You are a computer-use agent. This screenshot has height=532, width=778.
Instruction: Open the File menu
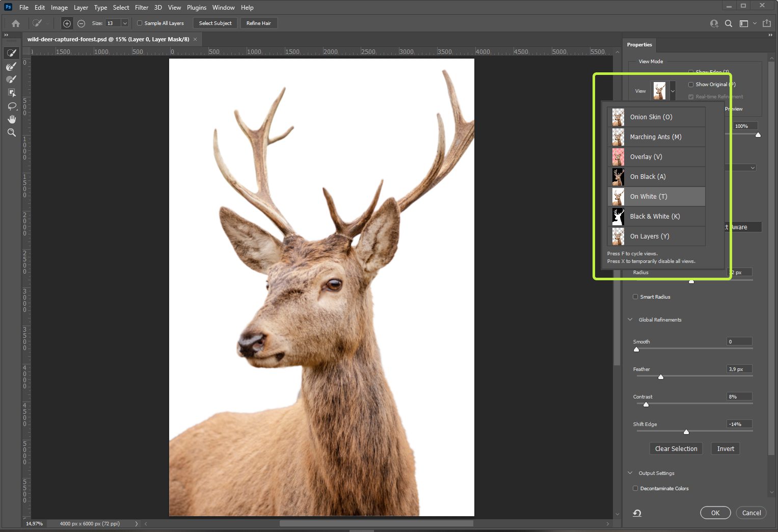tap(24, 8)
